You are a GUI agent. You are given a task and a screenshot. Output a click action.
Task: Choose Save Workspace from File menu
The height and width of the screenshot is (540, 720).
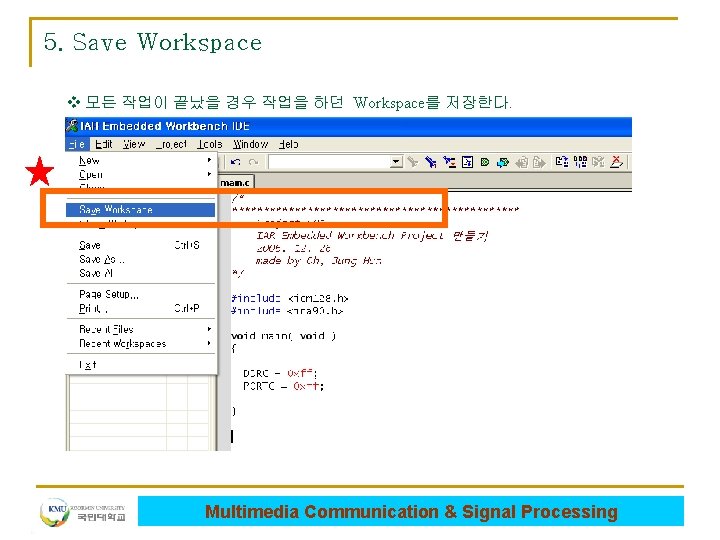pos(141,209)
